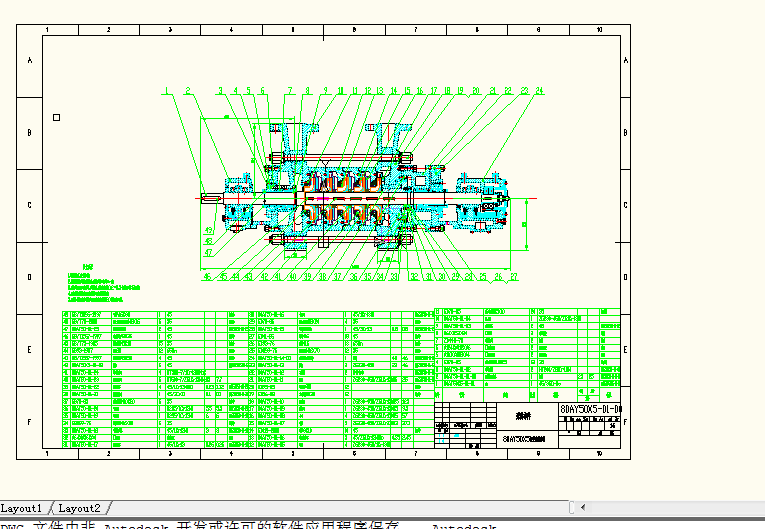The width and height of the screenshot is (765, 529).
Task: Click part callout number 22
Action: [x=508, y=90]
